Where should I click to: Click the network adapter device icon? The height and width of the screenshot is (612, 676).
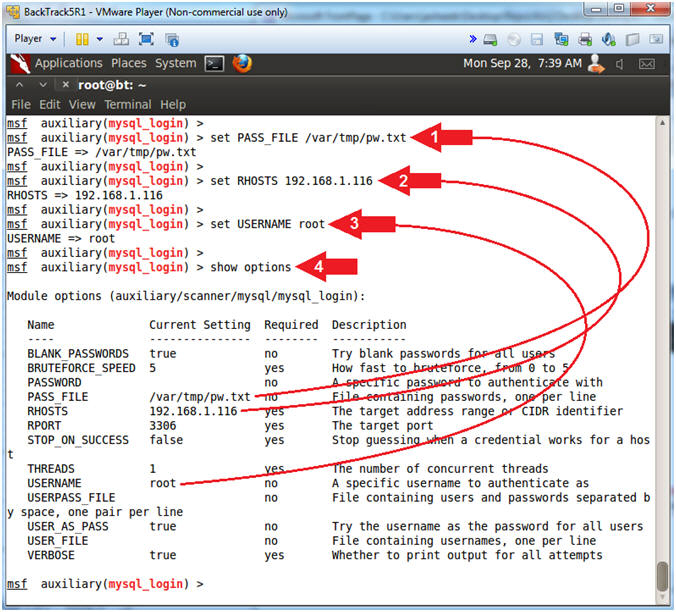561,40
